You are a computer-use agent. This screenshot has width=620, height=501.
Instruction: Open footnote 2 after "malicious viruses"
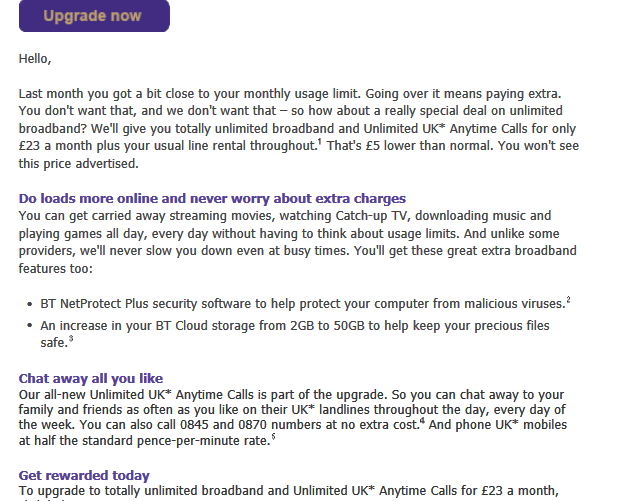pos(568,299)
